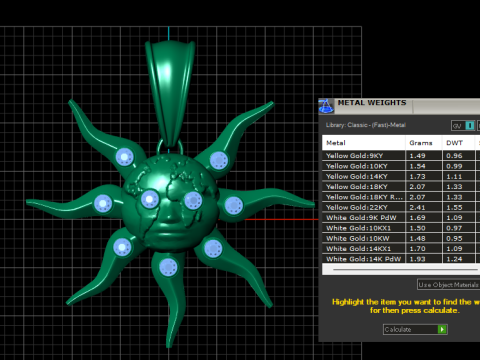Sort by the Grams column header
The width and height of the screenshot is (480, 360).
click(x=424, y=143)
